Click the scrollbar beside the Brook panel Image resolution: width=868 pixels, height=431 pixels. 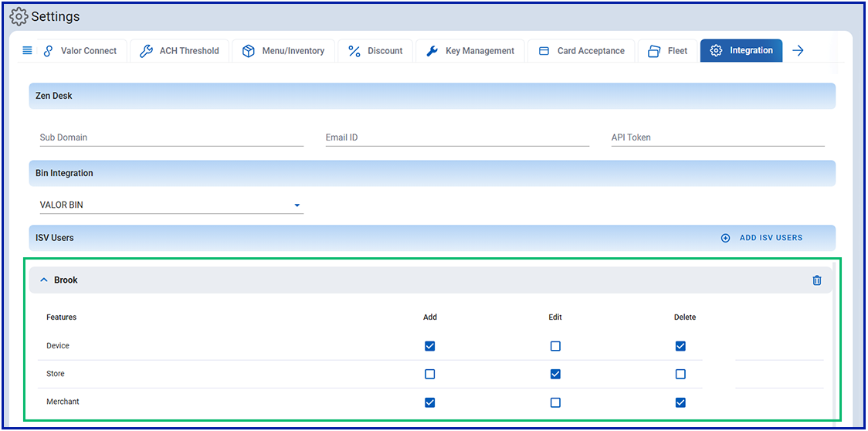click(x=834, y=344)
